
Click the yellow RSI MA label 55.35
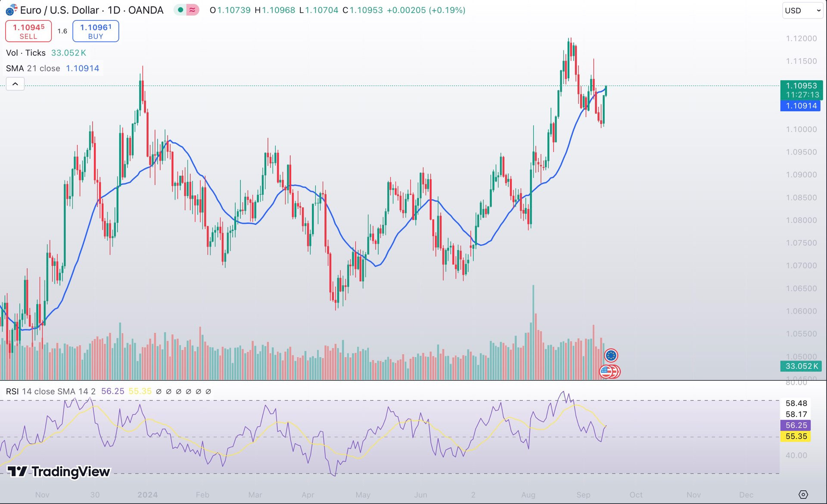click(x=796, y=436)
